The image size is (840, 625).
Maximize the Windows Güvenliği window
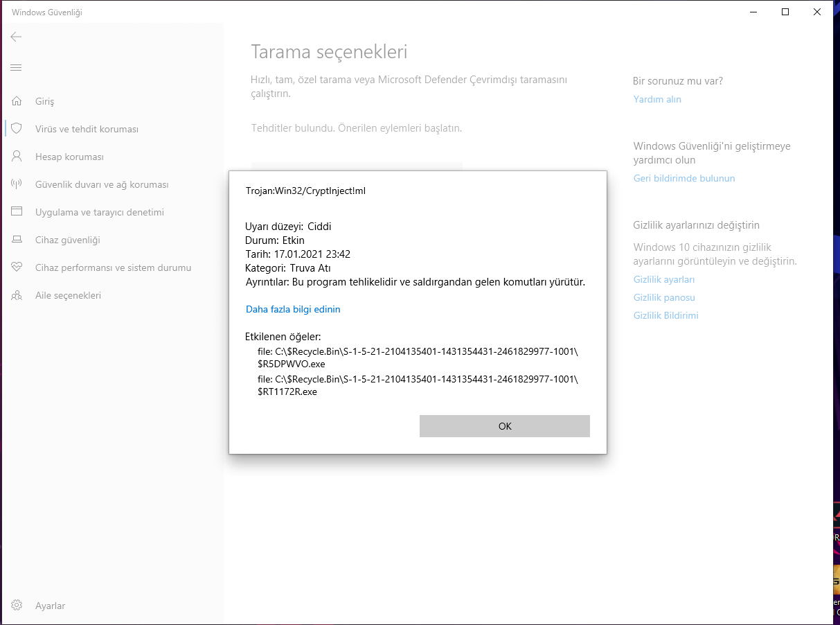point(785,12)
